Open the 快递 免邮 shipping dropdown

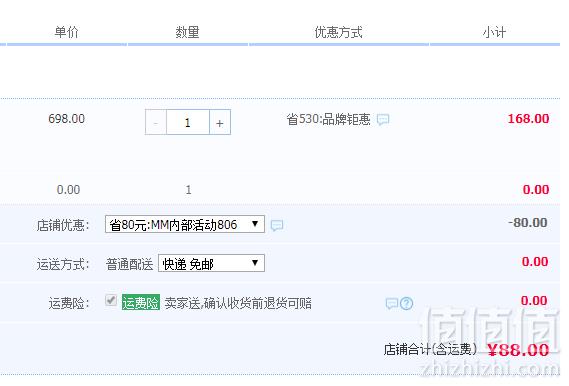click(x=211, y=263)
